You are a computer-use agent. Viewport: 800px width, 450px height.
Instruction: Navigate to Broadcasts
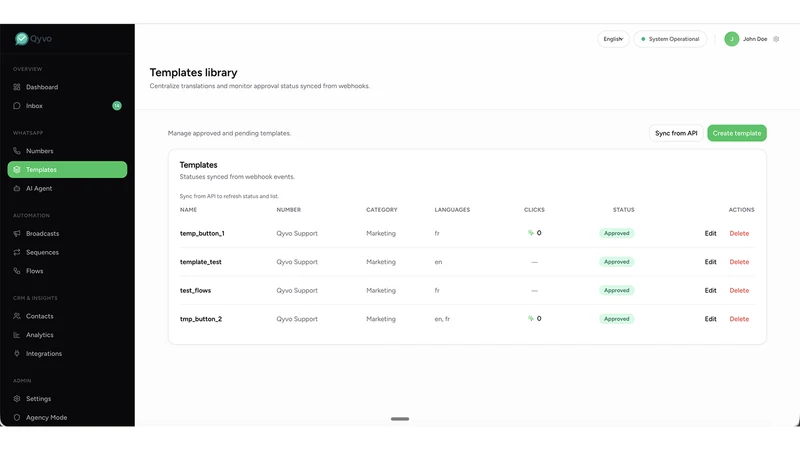point(67,234)
